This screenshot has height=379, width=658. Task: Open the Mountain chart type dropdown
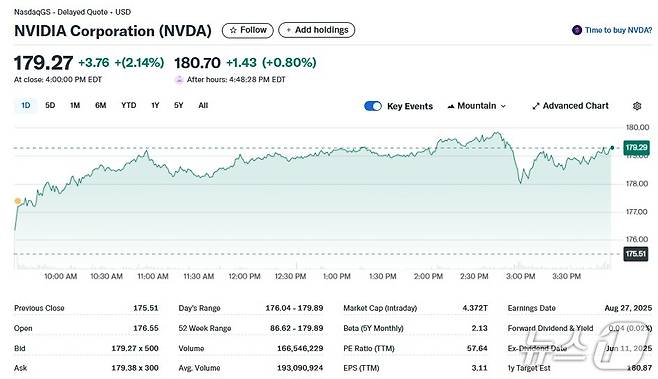tap(477, 106)
